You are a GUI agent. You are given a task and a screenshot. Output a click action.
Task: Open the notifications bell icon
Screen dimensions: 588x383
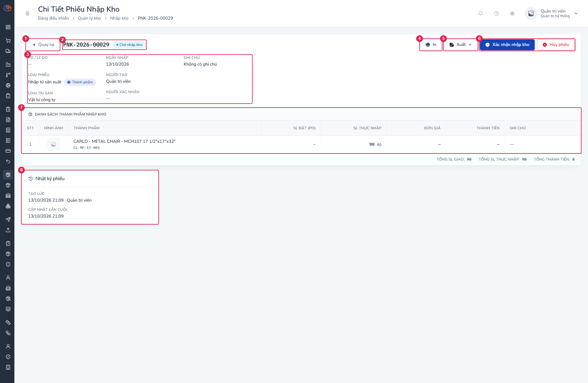481,13
